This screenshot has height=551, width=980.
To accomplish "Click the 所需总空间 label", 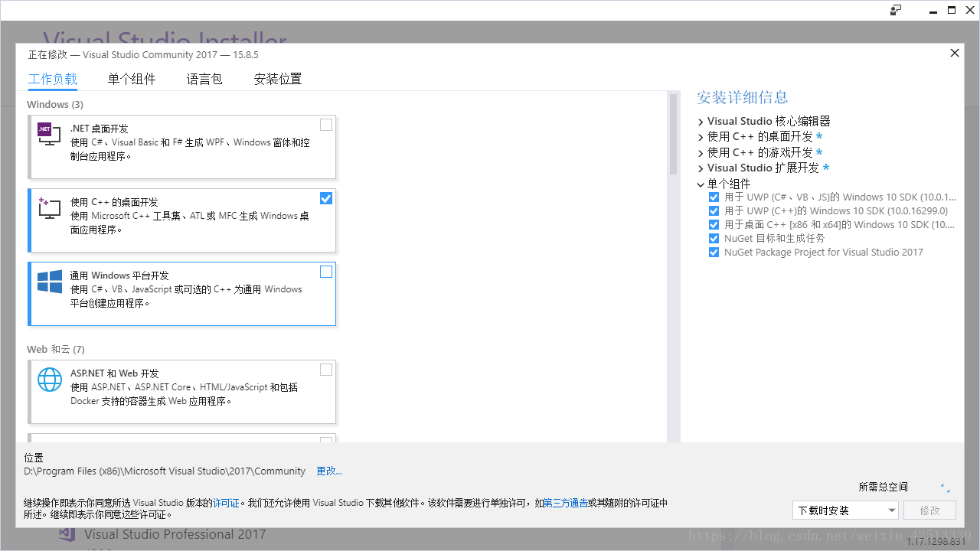I will click(x=883, y=487).
